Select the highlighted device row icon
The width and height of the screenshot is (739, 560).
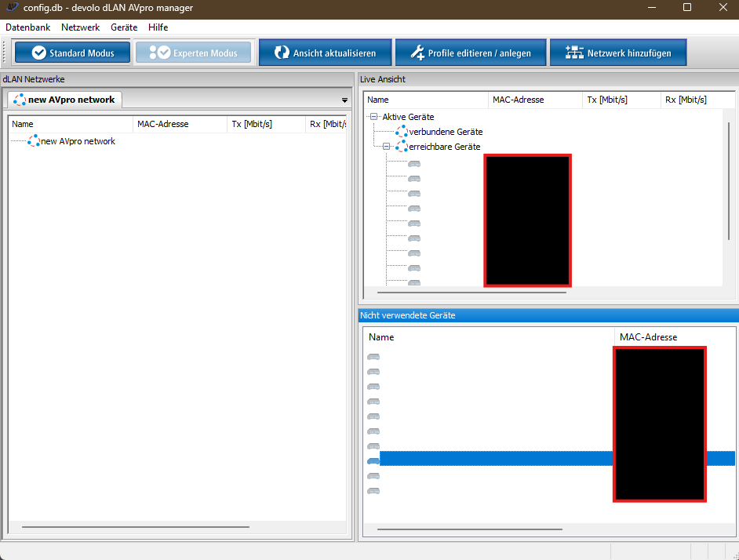[373, 461]
